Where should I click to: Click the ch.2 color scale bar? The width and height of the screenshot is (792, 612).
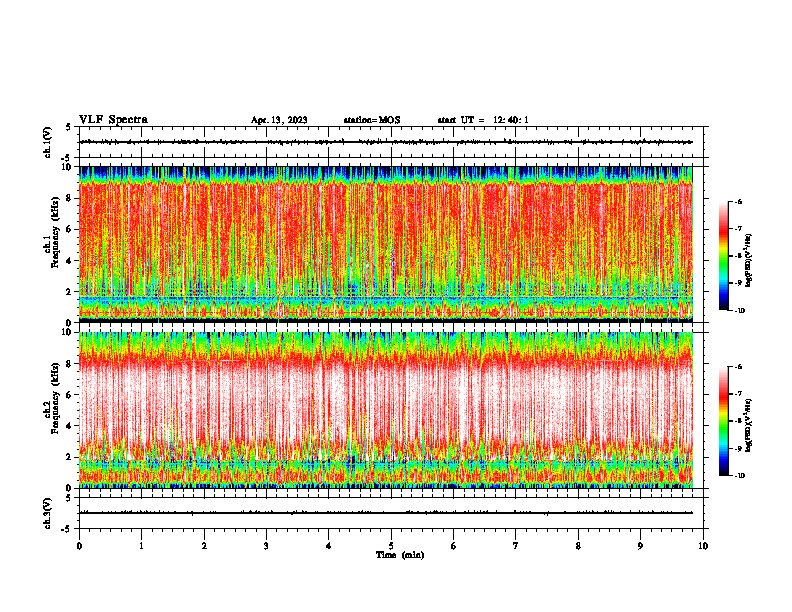point(723,421)
